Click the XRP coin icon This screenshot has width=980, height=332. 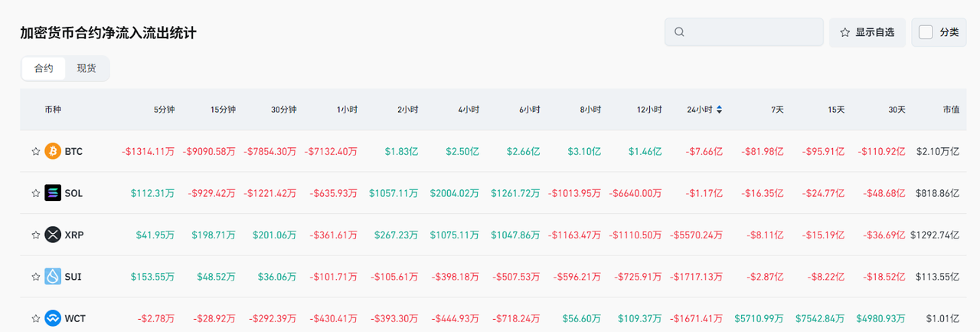tap(53, 235)
